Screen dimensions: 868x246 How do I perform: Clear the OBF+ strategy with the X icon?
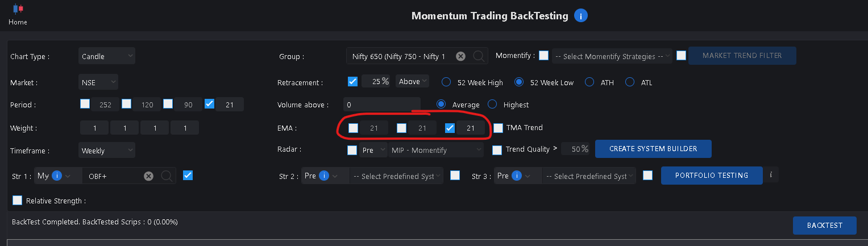[x=148, y=176]
